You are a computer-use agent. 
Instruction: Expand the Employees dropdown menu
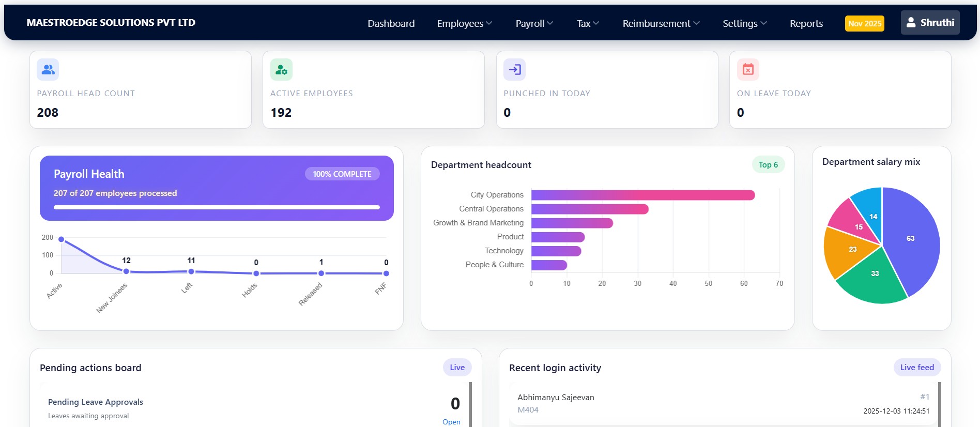(464, 24)
